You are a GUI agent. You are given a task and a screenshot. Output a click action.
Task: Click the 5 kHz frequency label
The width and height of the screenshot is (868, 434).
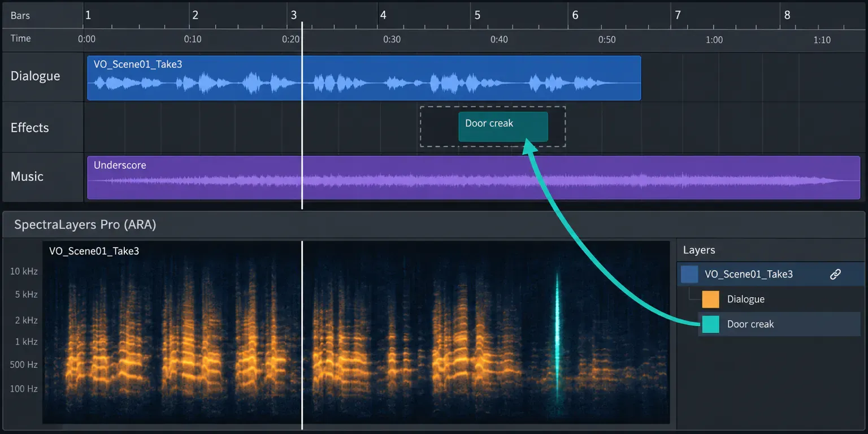pos(26,294)
